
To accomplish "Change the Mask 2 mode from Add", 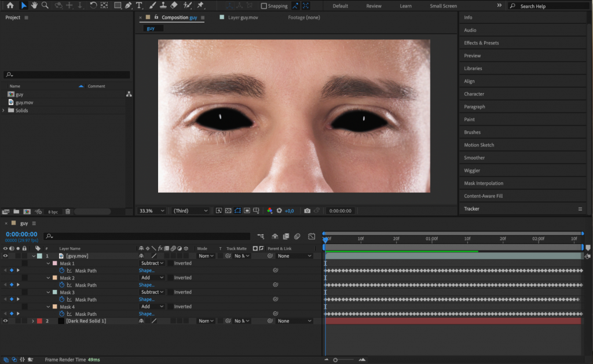I will point(152,278).
